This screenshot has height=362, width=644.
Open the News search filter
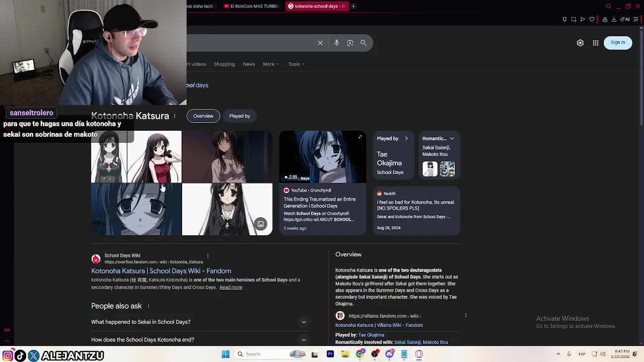point(249,64)
